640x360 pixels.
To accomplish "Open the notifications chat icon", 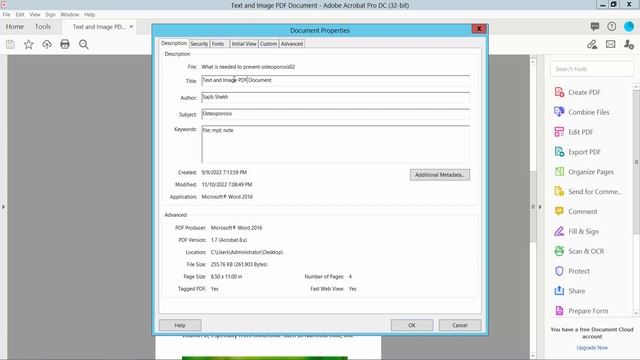I will pyautogui.click(x=595, y=27).
